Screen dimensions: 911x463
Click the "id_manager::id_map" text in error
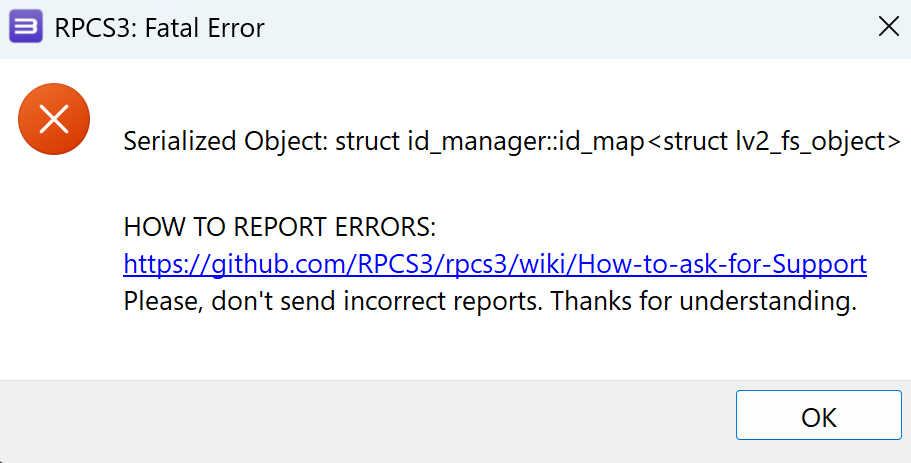click(x=525, y=141)
